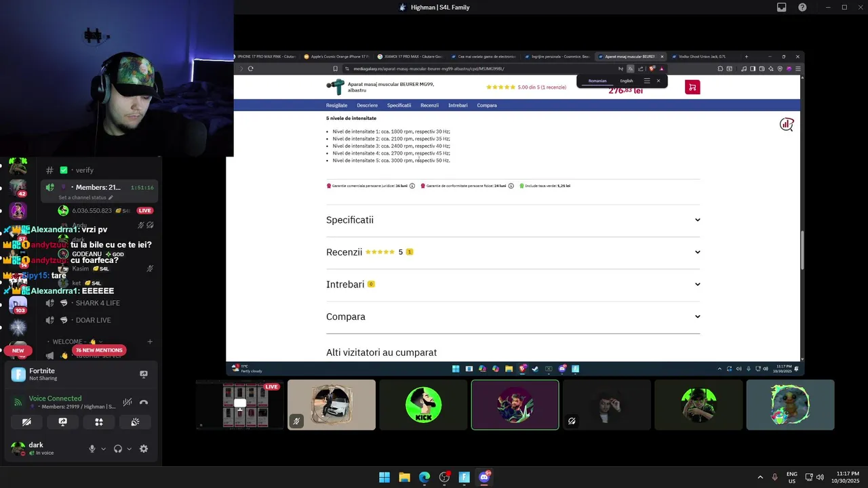This screenshot has width=868, height=488.
Task: Select the white car avatar participant tile
Action: 332,405
